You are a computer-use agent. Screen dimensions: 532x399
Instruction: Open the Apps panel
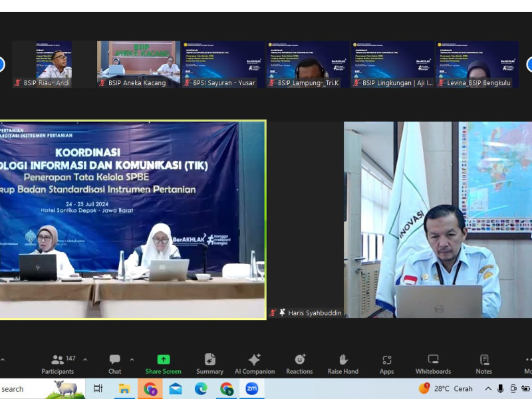click(x=386, y=363)
